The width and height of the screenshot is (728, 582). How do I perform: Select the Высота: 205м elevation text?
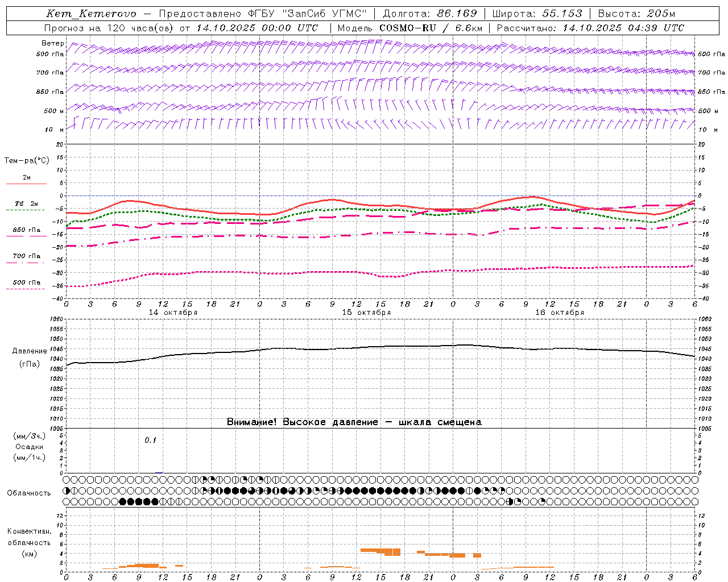[636, 14]
